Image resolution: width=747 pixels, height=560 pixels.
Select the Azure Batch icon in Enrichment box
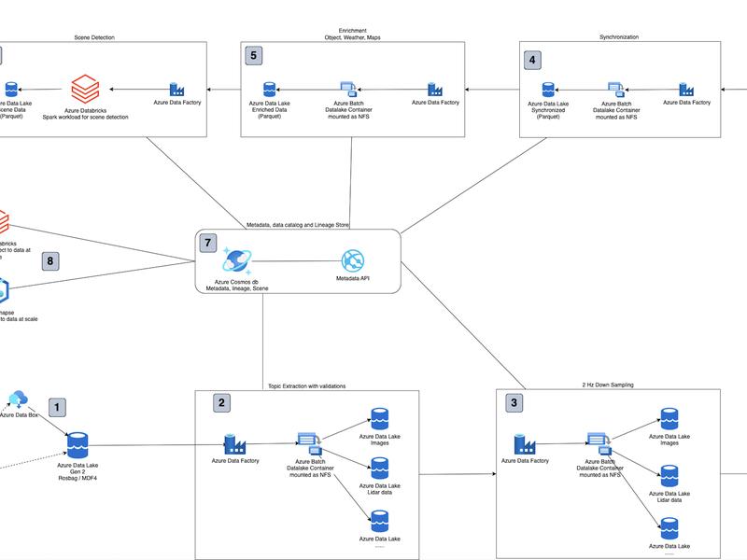click(x=348, y=90)
